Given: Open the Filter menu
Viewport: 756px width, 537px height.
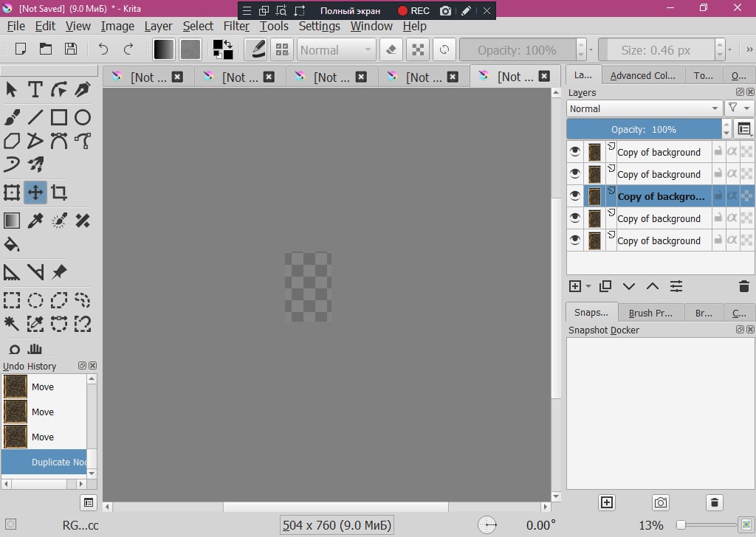Looking at the screenshot, I should [236, 26].
